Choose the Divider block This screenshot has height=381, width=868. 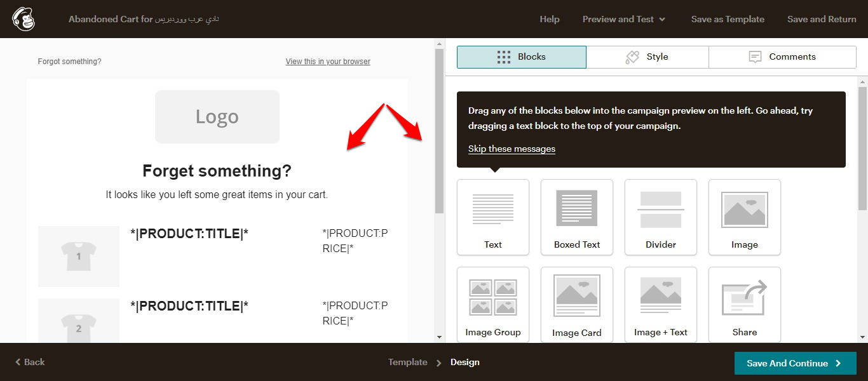(661, 217)
